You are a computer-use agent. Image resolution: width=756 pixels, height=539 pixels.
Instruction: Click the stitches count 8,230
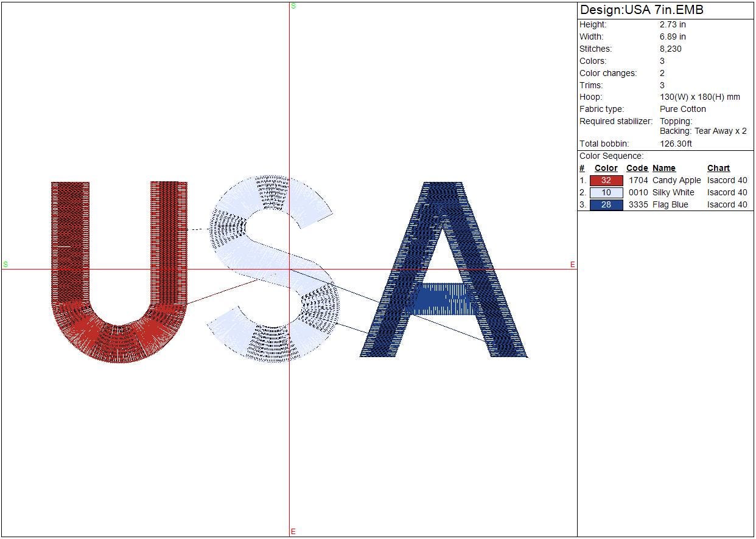(x=670, y=49)
